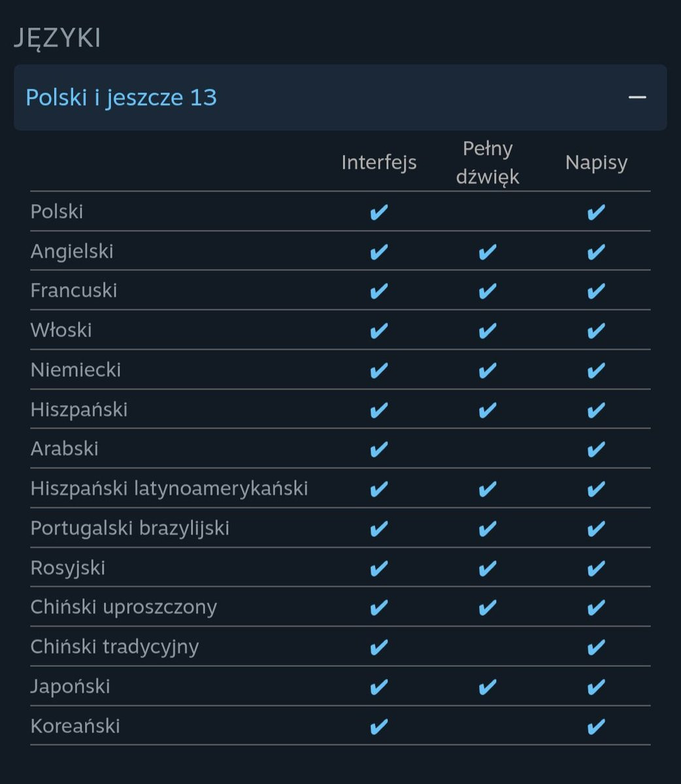Click Francuski subtitles checkmark
This screenshot has height=784, width=681.
(x=596, y=291)
